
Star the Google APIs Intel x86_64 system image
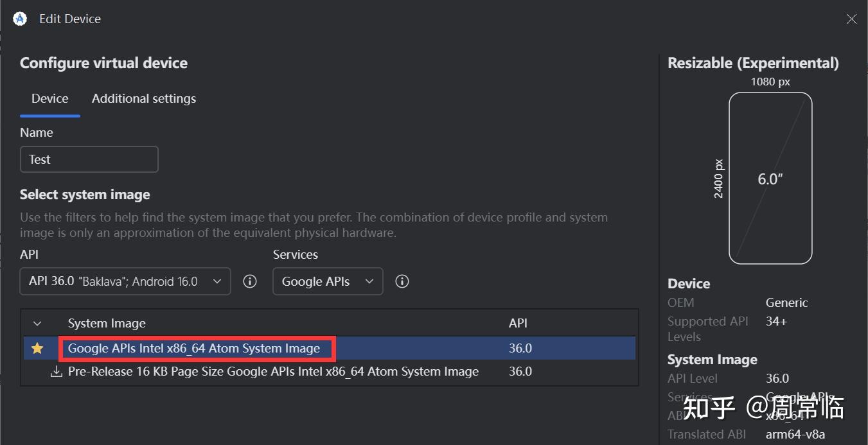[37, 348]
